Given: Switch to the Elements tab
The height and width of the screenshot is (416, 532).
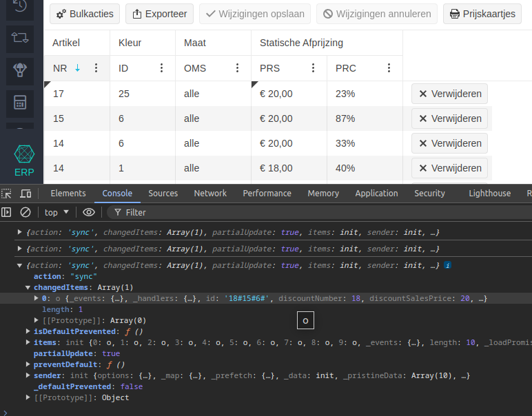Looking at the screenshot, I should (68, 194).
